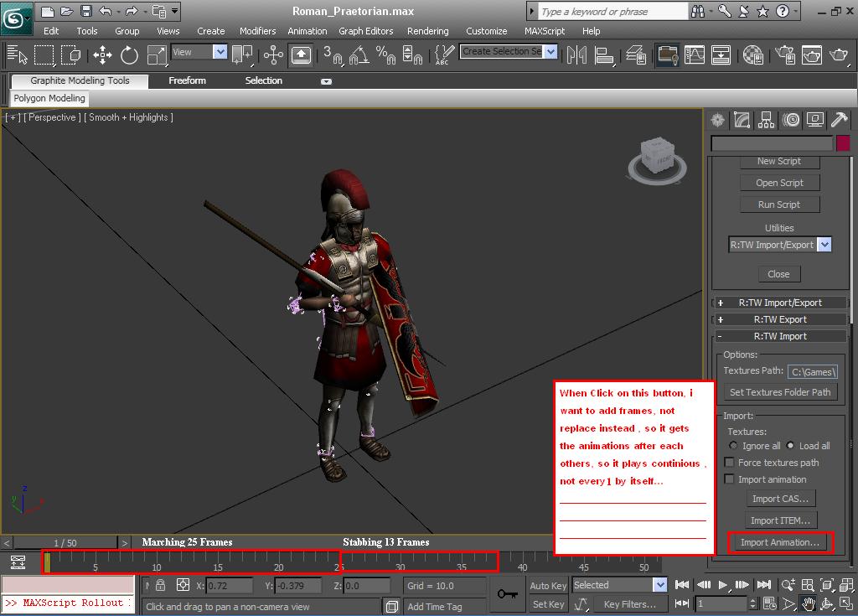The image size is (858, 616).
Task: Switch to the Freeform ribbon tab
Action: pyautogui.click(x=187, y=80)
